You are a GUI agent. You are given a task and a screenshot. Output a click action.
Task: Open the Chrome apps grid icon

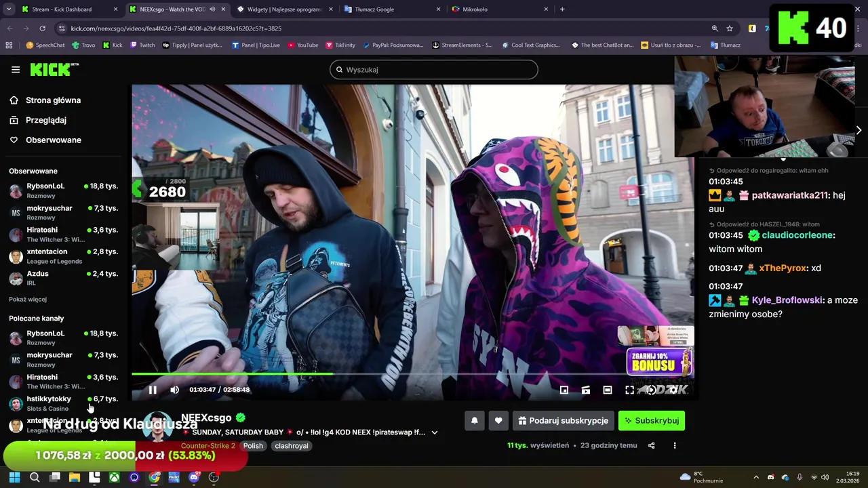pos(9,45)
